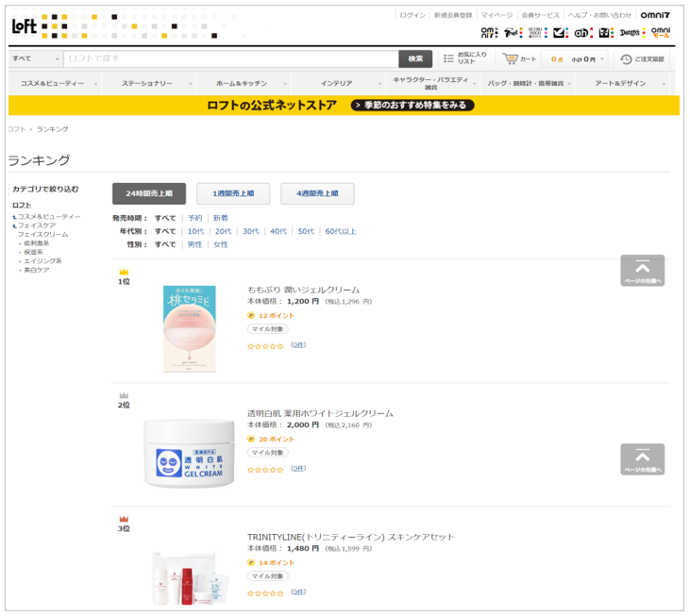Open the 新規会員登録 link
The image size is (690, 616).
(x=453, y=15)
